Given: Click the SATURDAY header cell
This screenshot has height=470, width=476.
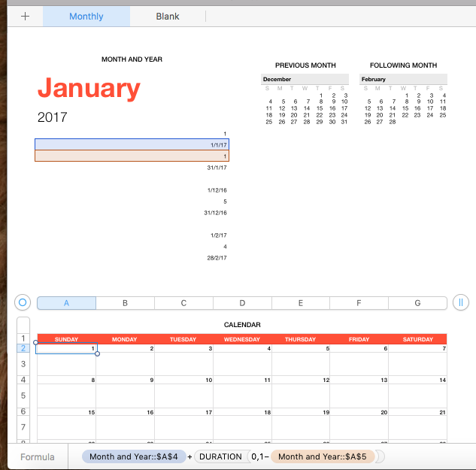Looking at the screenshot, I should 417,339.
